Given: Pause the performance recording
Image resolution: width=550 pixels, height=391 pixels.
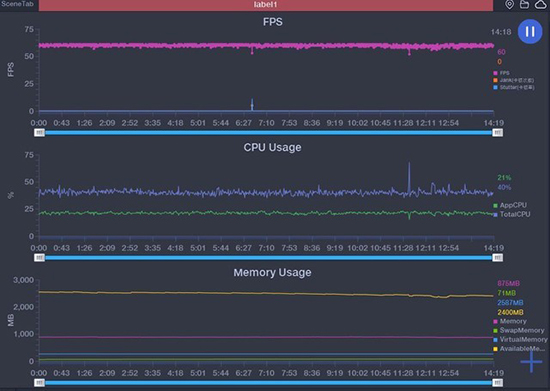Looking at the screenshot, I should [x=530, y=32].
